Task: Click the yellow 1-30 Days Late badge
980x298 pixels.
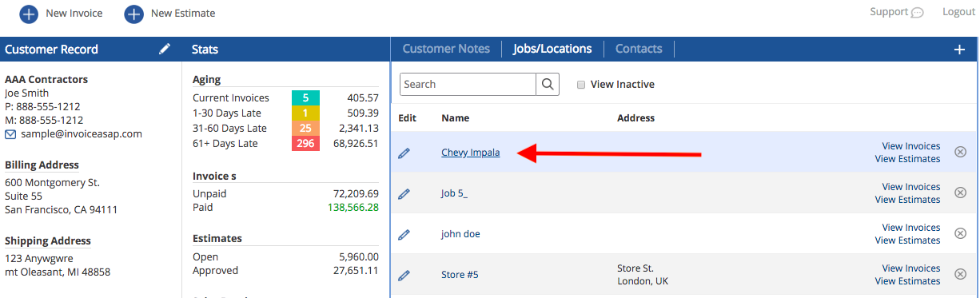Action: point(305,113)
